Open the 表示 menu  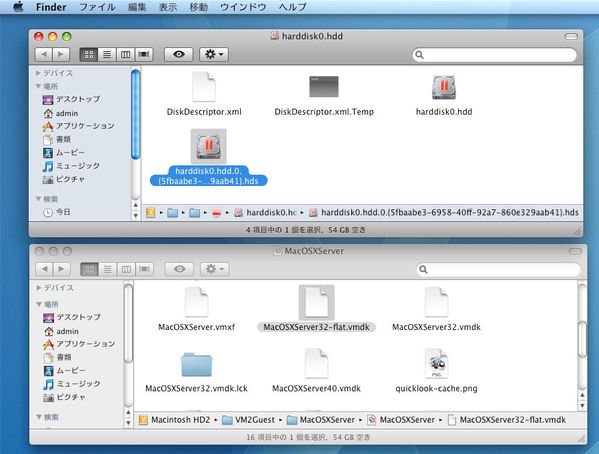tap(168, 7)
